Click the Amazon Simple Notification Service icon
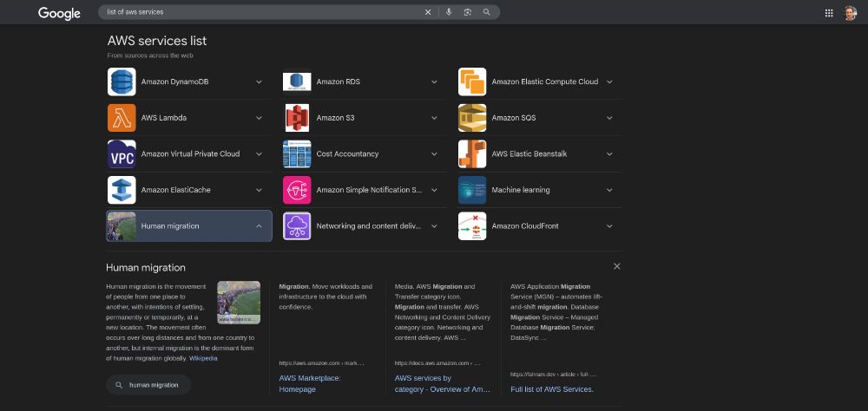 click(x=297, y=190)
